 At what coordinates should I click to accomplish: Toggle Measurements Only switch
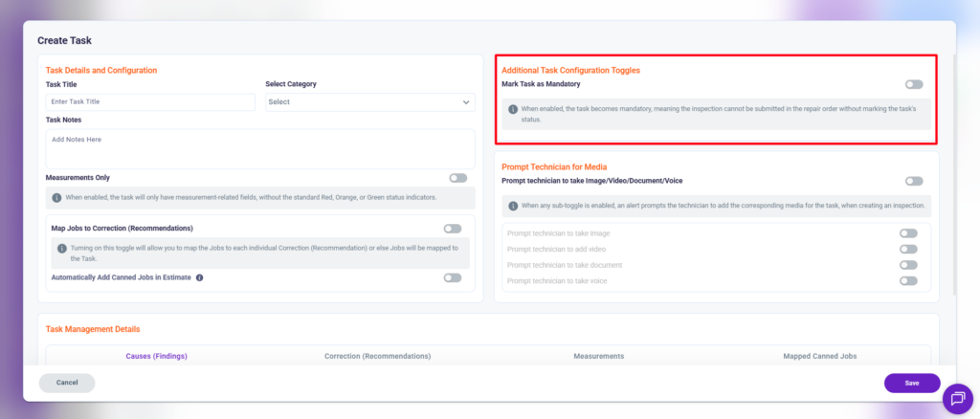point(457,178)
